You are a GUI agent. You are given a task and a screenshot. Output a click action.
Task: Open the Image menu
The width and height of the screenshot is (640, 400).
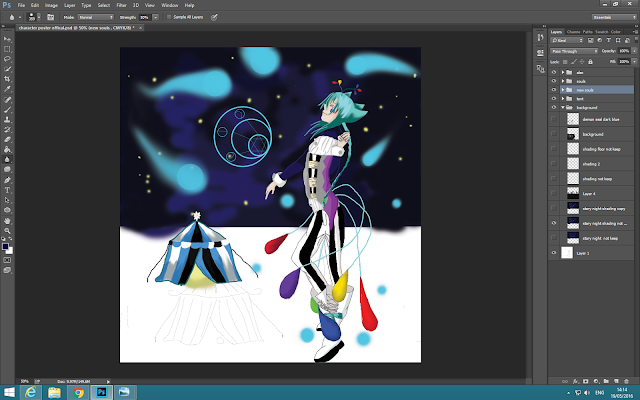(x=51, y=5)
